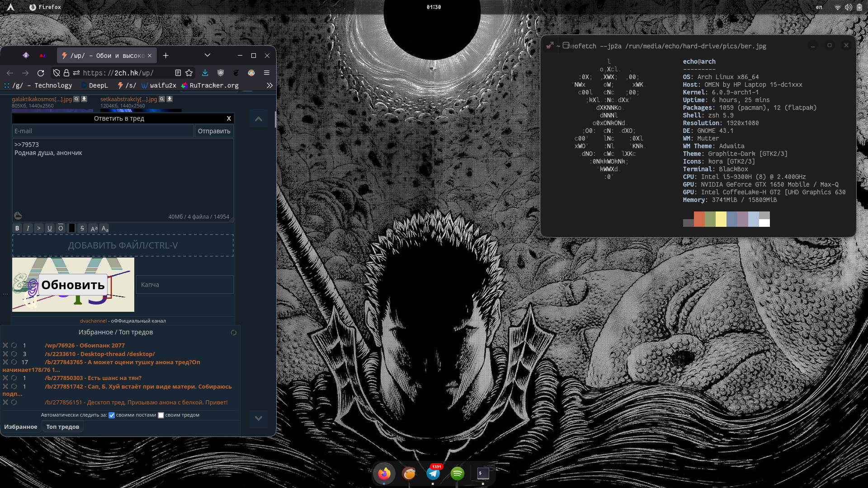Viewport: 868px width, 488px height.
Task: Expand hidden bookmarks with double chevron
Action: (x=269, y=85)
